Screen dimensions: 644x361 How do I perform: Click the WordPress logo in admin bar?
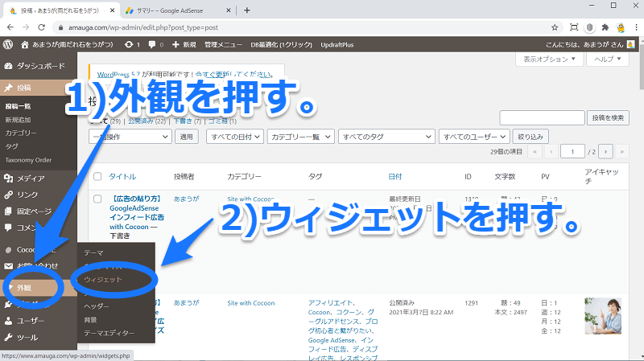[x=9, y=44]
